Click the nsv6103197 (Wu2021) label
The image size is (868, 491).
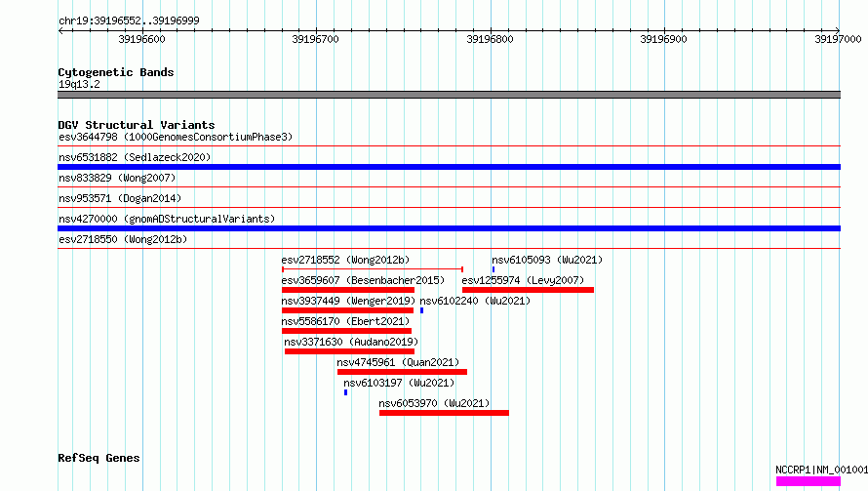[x=399, y=383]
